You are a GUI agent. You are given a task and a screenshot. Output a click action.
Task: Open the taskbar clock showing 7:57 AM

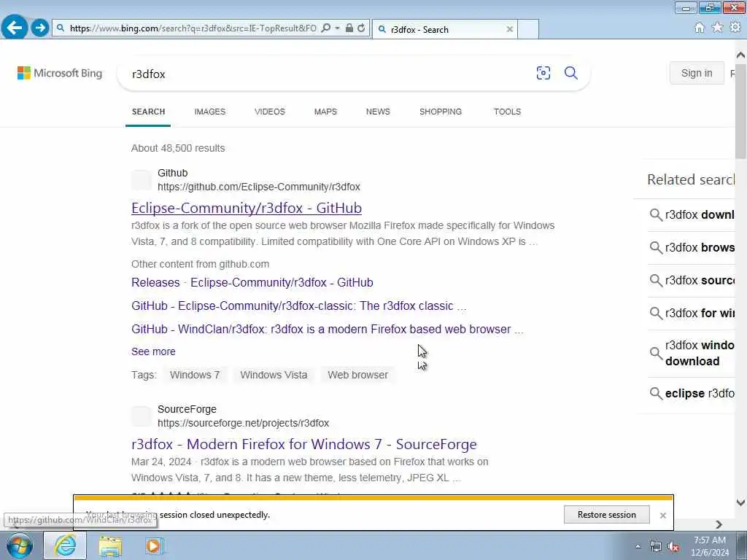click(709, 546)
